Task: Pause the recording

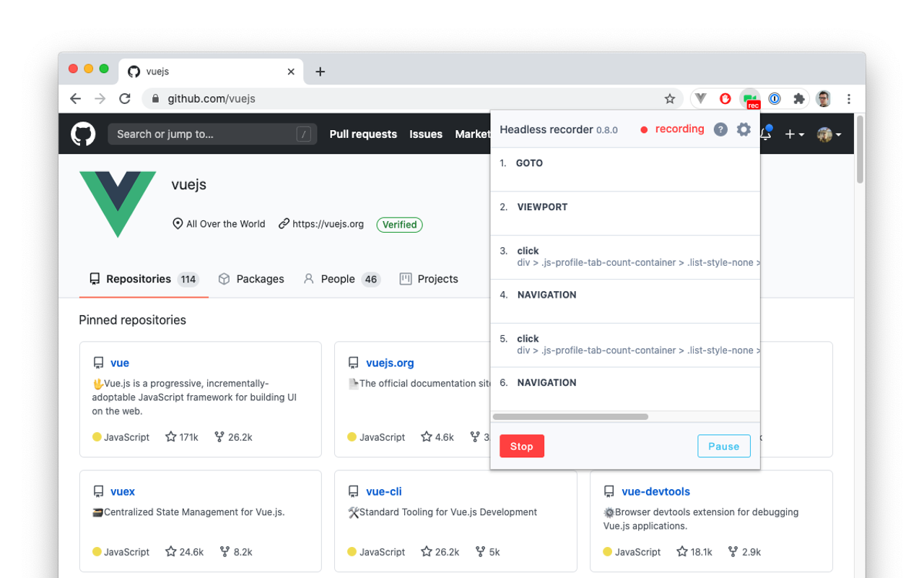Action: coord(724,447)
